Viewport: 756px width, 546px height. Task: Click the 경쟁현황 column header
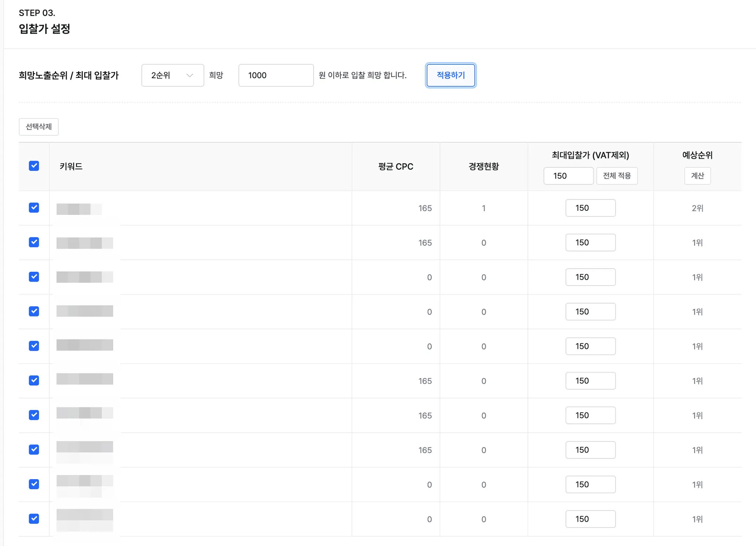484,166
